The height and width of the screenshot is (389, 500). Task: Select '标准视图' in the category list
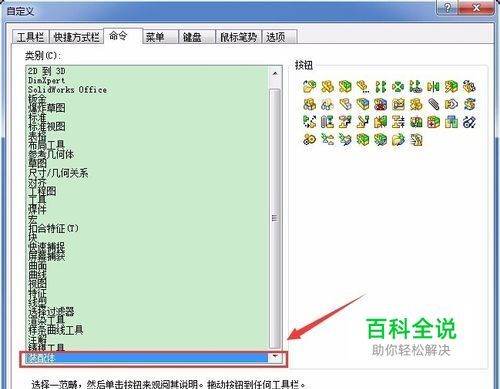pyautogui.click(x=47, y=127)
